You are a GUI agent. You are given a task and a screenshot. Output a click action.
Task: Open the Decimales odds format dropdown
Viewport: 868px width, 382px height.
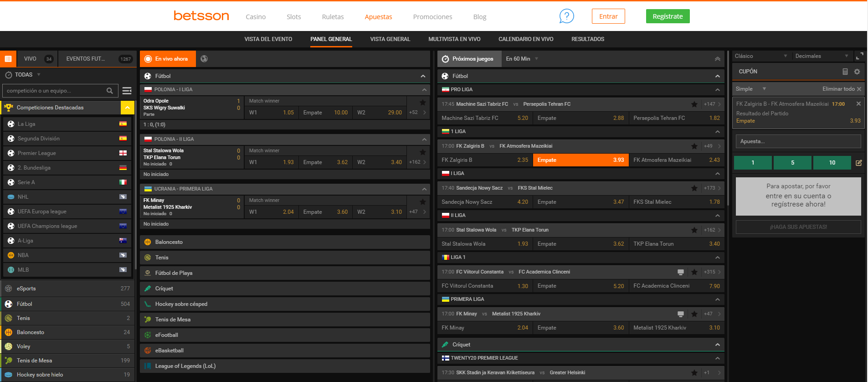click(821, 56)
